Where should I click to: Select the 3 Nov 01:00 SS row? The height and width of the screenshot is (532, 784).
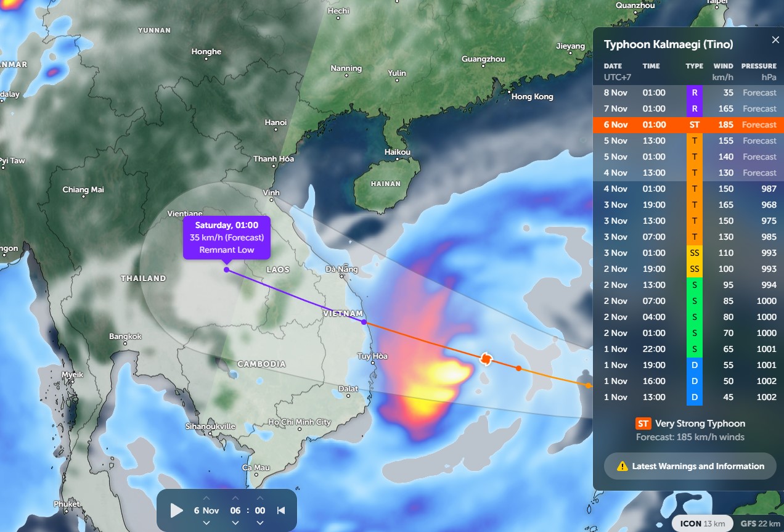(x=688, y=253)
